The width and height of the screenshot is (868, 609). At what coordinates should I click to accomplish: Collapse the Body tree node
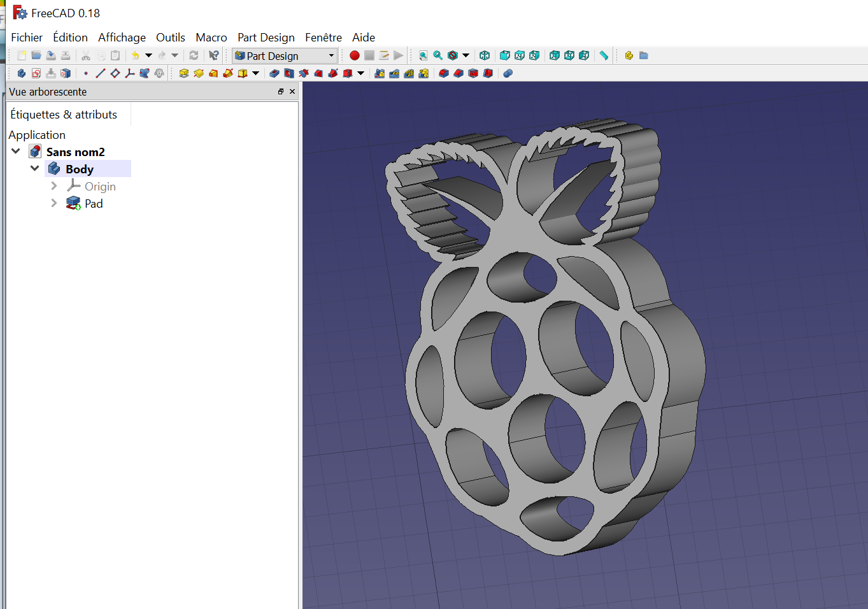pos(35,168)
